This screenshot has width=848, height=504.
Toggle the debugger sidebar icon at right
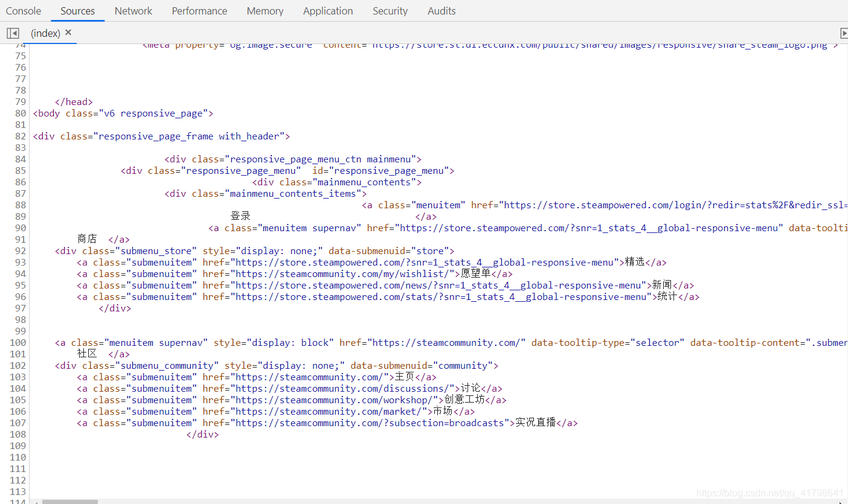pyautogui.click(x=844, y=33)
